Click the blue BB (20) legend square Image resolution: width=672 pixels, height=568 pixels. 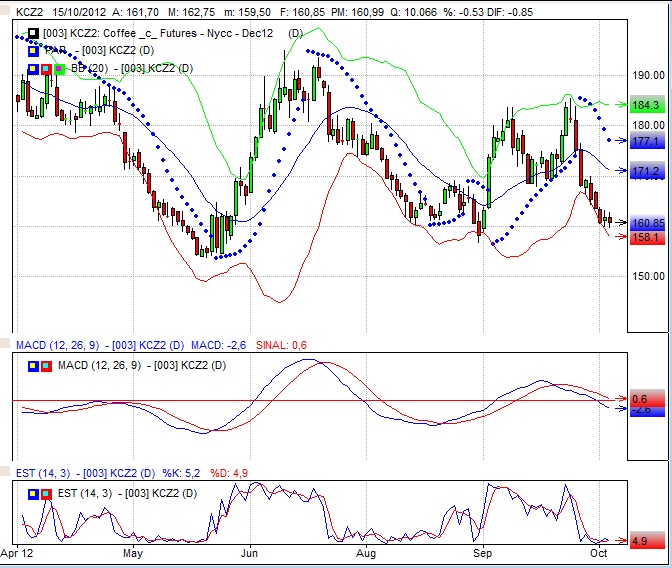click(x=33, y=68)
